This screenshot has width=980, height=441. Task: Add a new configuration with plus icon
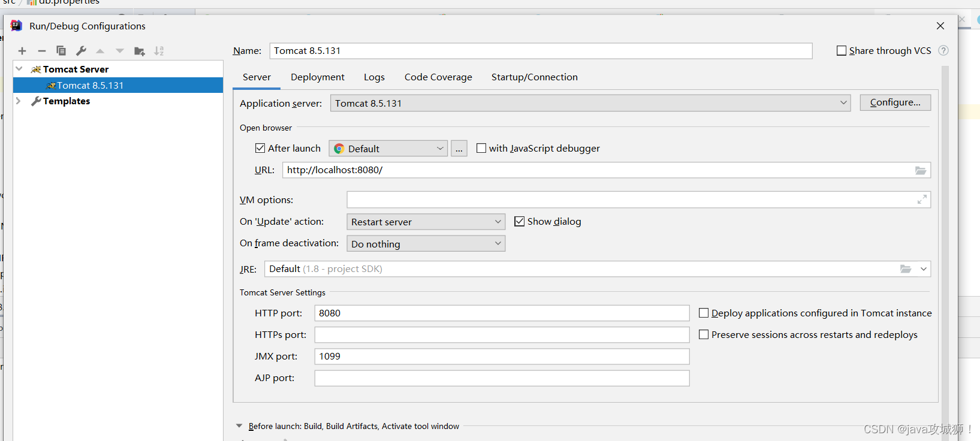point(22,51)
